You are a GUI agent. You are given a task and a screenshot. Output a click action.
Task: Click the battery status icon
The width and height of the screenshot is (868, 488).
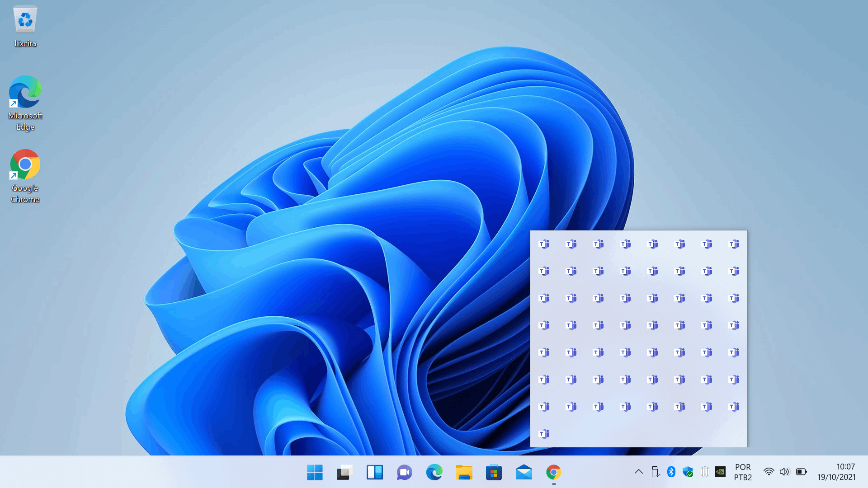tap(801, 472)
